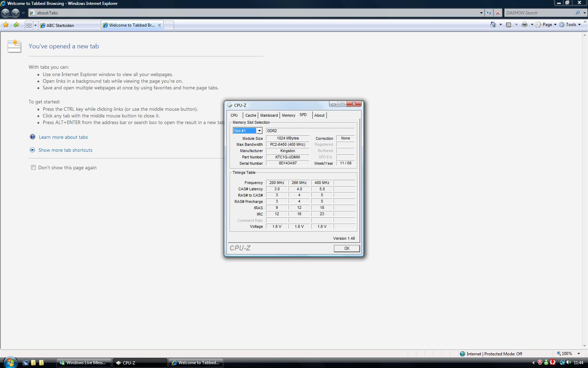Switch to the ABC Startsiden tab
The height and width of the screenshot is (368, 588).
pyautogui.click(x=70, y=25)
